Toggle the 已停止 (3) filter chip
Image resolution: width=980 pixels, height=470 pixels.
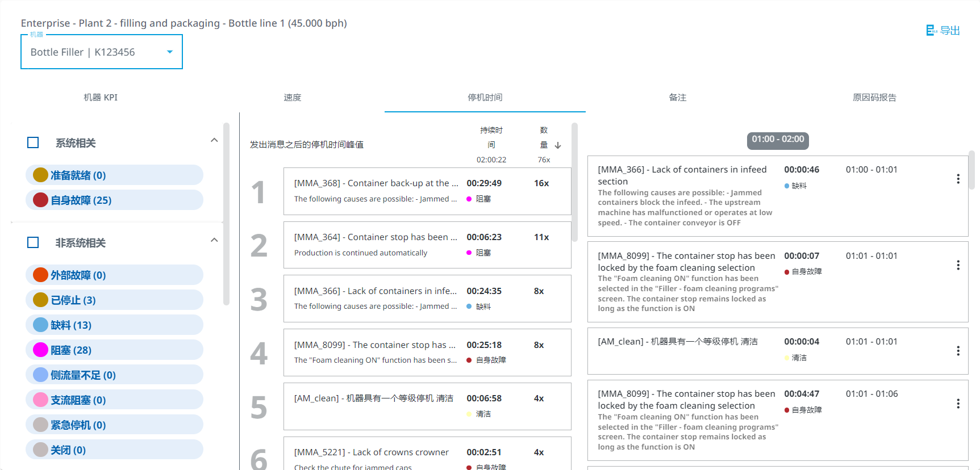pyautogui.click(x=114, y=300)
